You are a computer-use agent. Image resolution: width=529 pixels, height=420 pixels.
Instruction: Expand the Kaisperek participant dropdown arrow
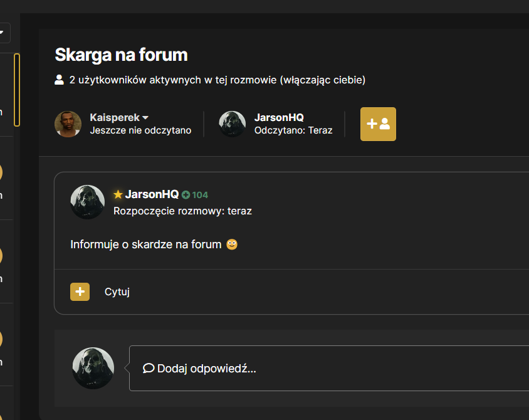(x=145, y=117)
